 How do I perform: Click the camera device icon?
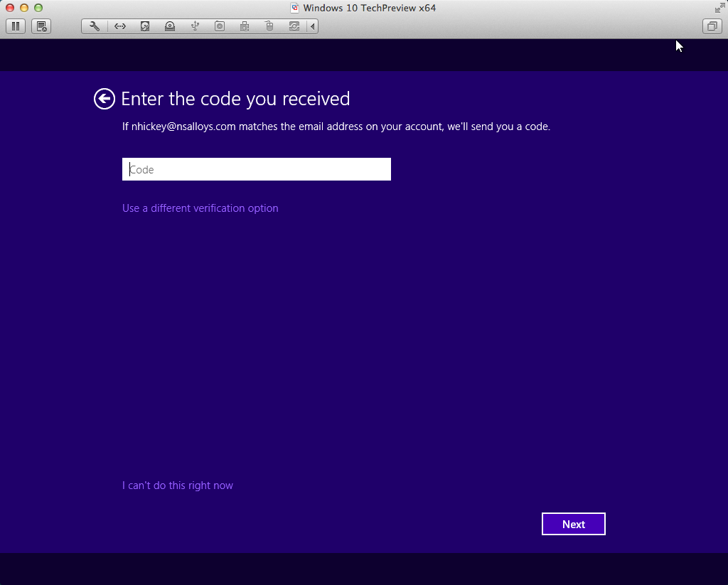tap(220, 26)
